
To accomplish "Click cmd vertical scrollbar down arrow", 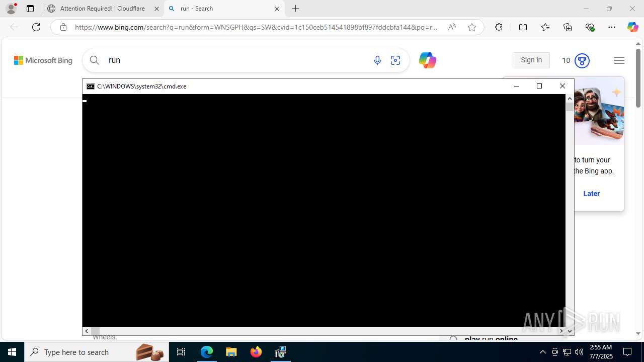I will (570, 331).
